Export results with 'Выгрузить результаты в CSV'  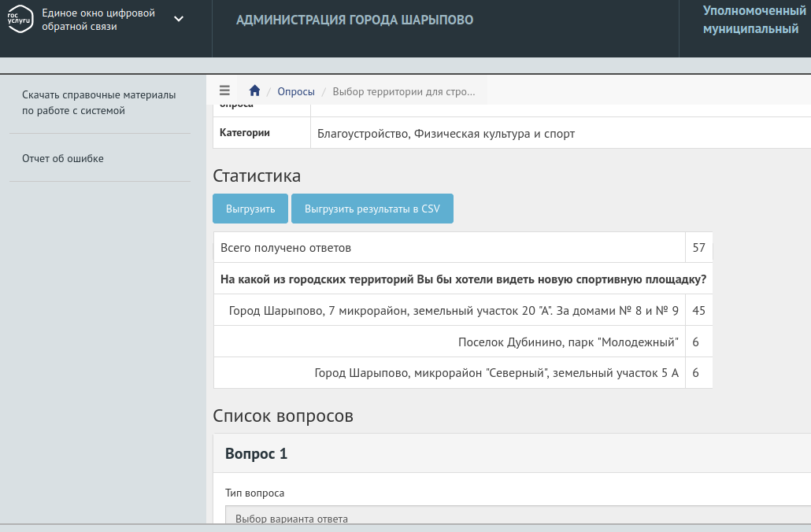click(x=372, y=209)
